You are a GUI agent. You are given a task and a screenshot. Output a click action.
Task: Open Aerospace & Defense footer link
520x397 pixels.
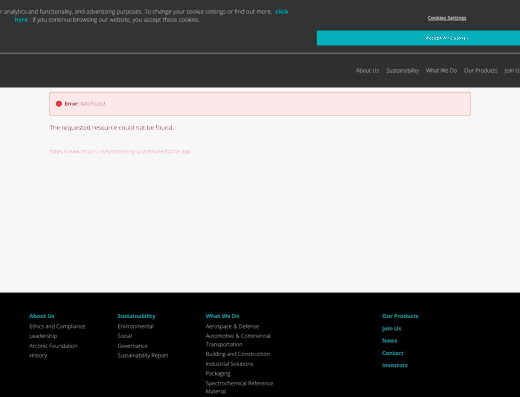232,326
